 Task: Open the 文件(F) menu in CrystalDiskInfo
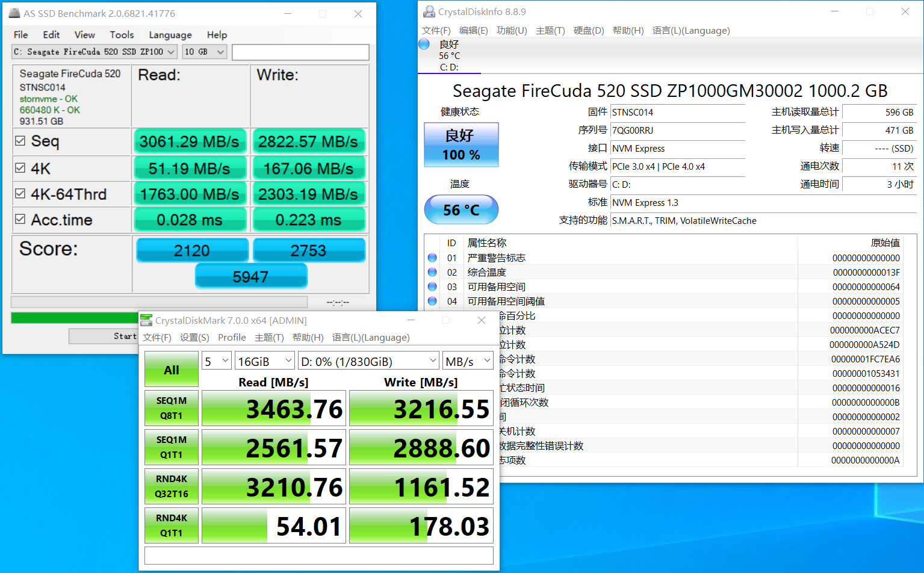click(x=436, y=31)
